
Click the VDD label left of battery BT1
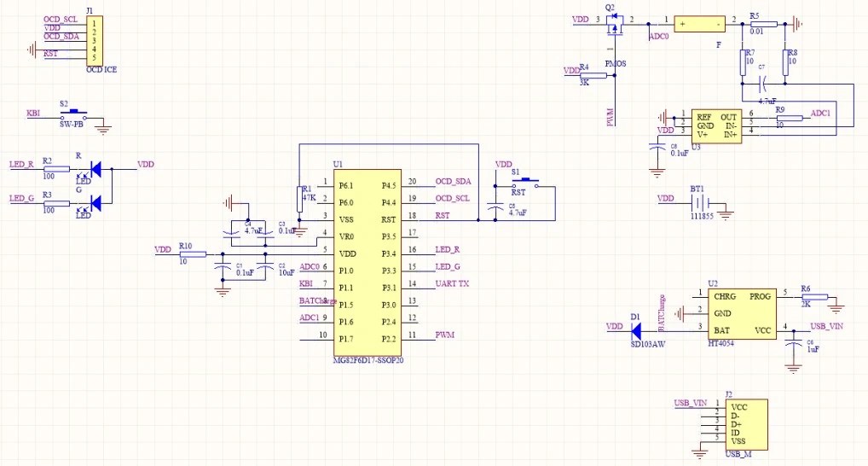tap(666, 198)
